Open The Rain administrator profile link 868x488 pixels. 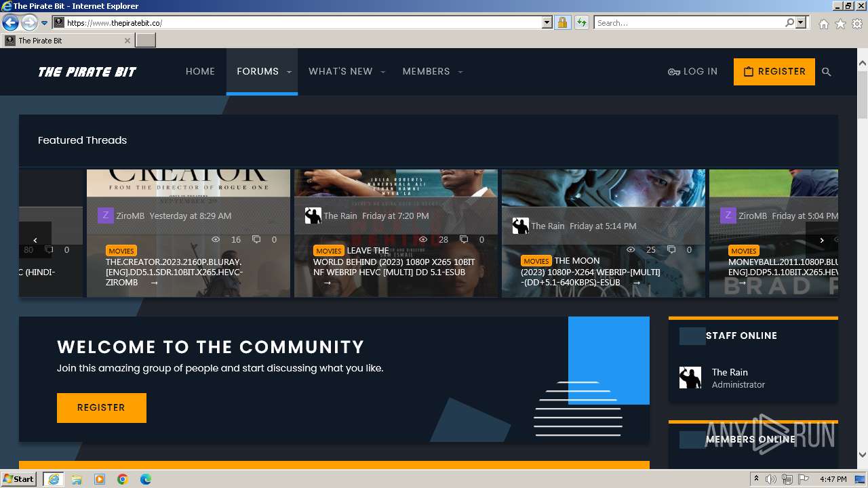coord(730,372)
